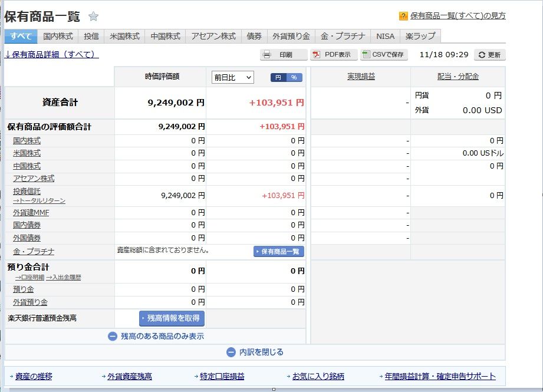Open the 米国株式 row link
Image resolution: width=543 pixels, height=392 pixels.
(27, 153)
